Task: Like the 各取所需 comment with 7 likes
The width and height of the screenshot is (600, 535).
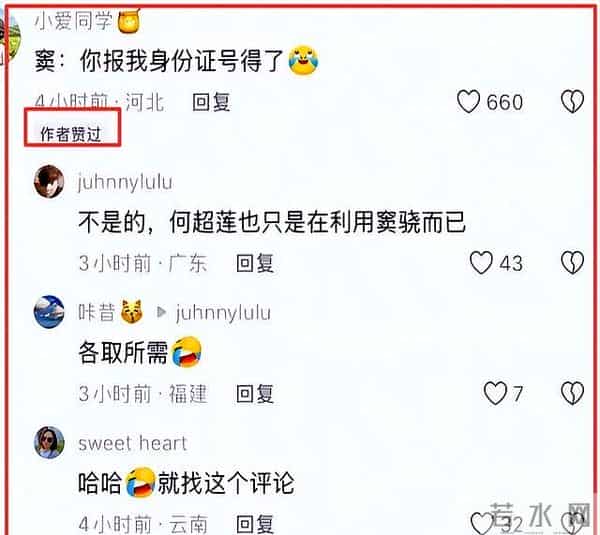Action: (495, 393)
